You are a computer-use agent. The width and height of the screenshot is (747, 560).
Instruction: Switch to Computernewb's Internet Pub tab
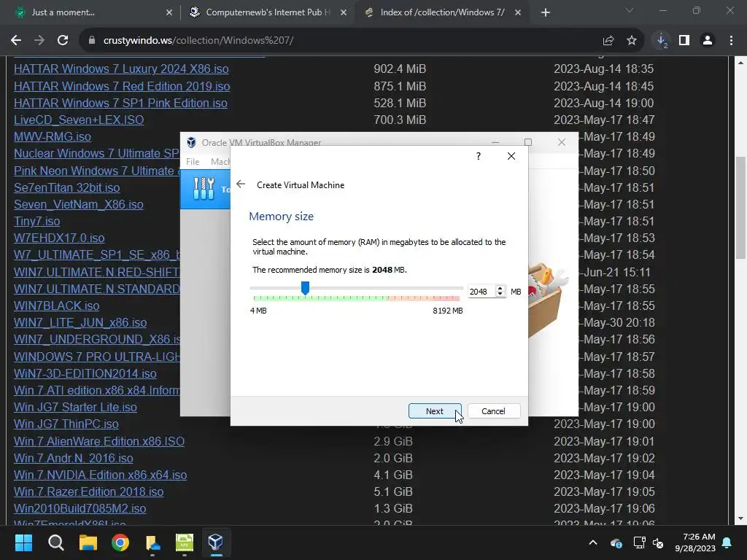(267, 12)
